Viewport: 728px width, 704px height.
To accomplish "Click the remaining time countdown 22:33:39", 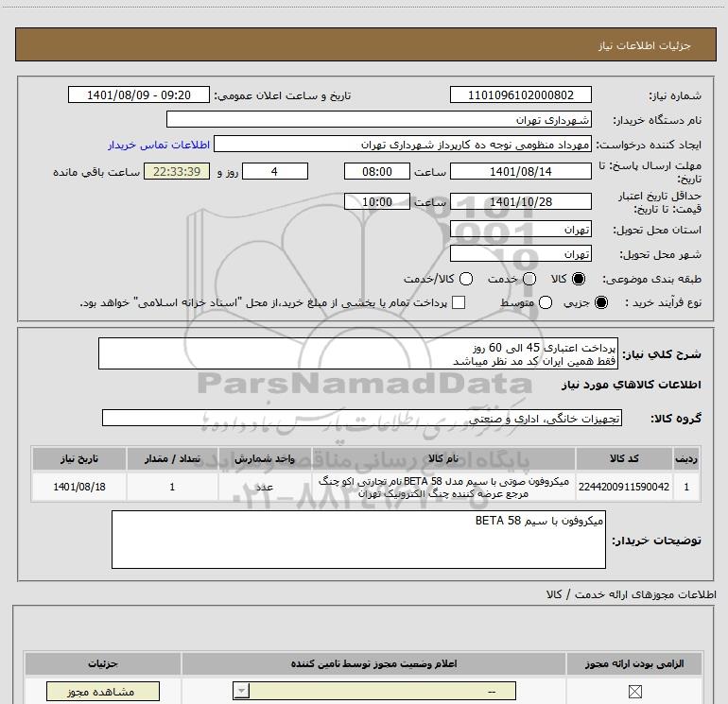I will (177, 171).
